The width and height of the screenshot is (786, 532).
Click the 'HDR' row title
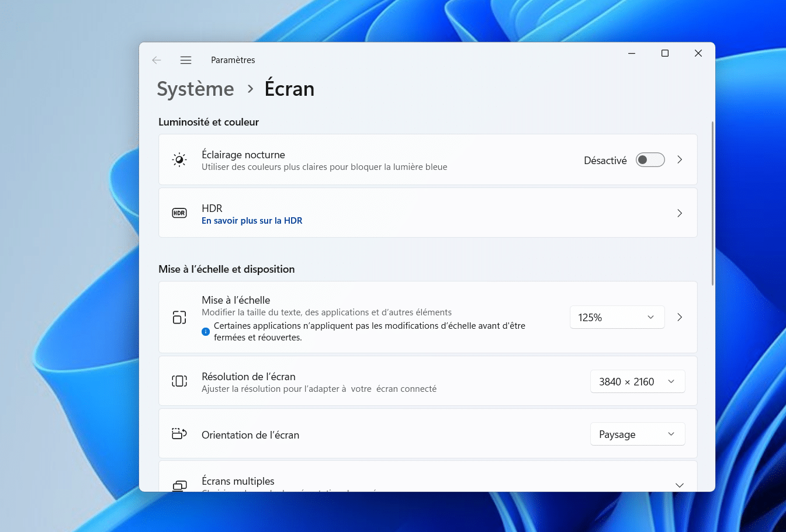(212, 208)
